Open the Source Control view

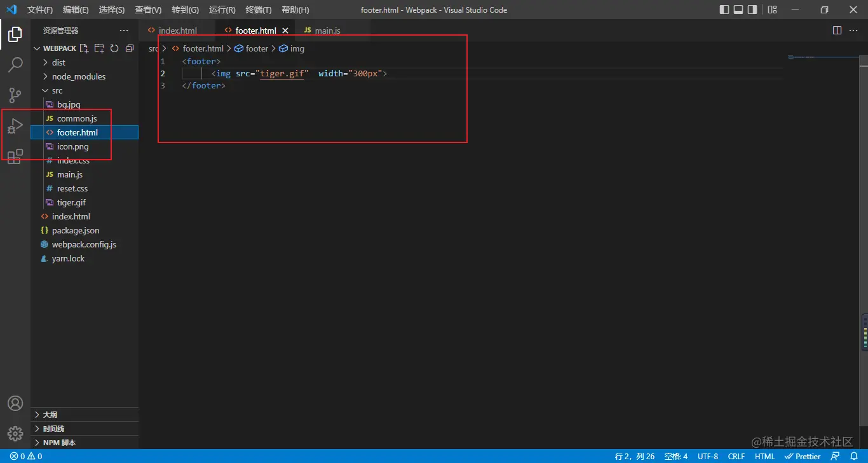coord(15,95)
